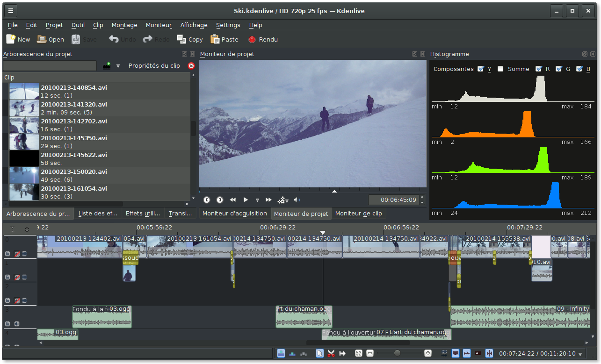Click fit zoom to project icon
601x364 pixels.
point(359,353)
